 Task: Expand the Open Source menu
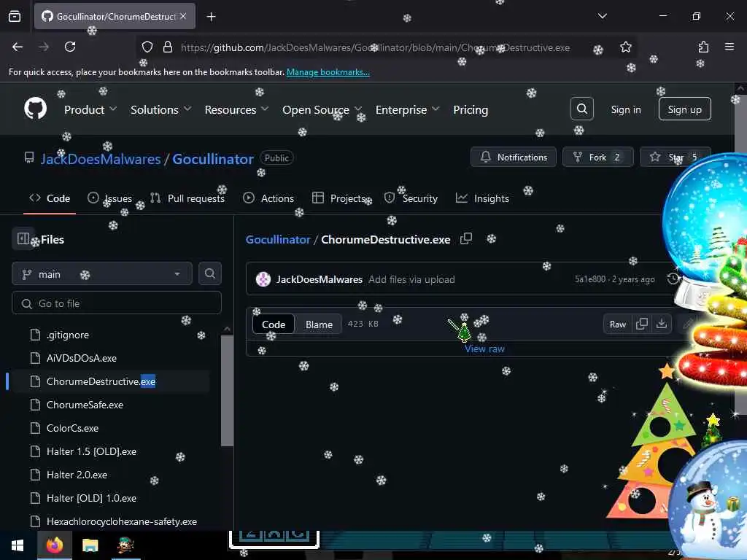(x=322, y=109)
